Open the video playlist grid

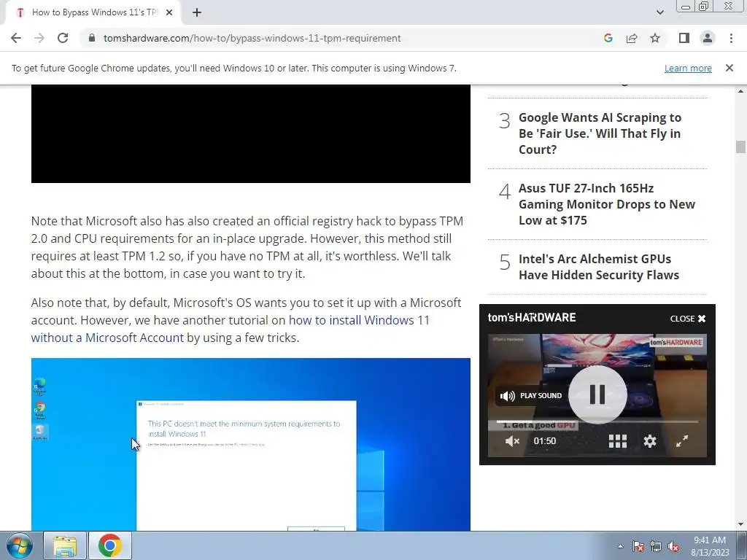click(x=618, y=441)
